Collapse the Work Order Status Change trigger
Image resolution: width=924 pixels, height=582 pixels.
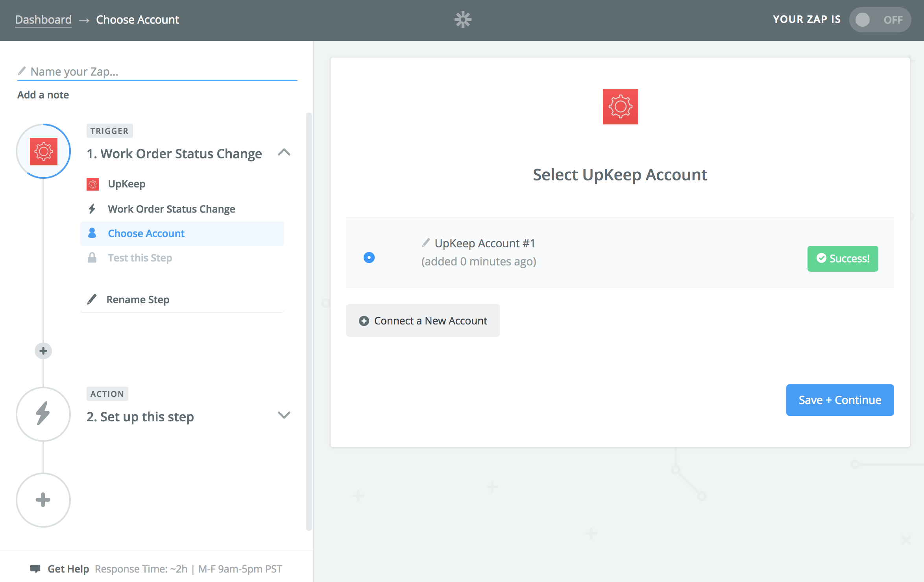click(x=284, y=153)
